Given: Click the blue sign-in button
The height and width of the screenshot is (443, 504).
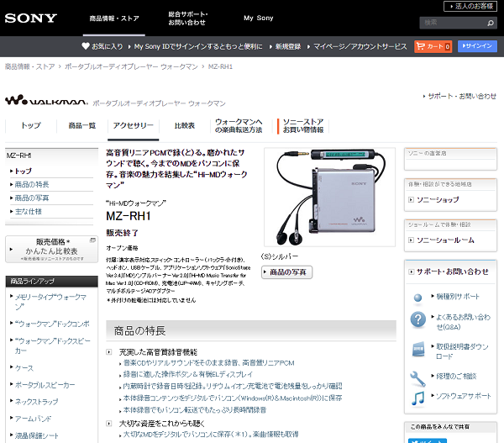Looking at the screenshot, I should click(477, 46).
